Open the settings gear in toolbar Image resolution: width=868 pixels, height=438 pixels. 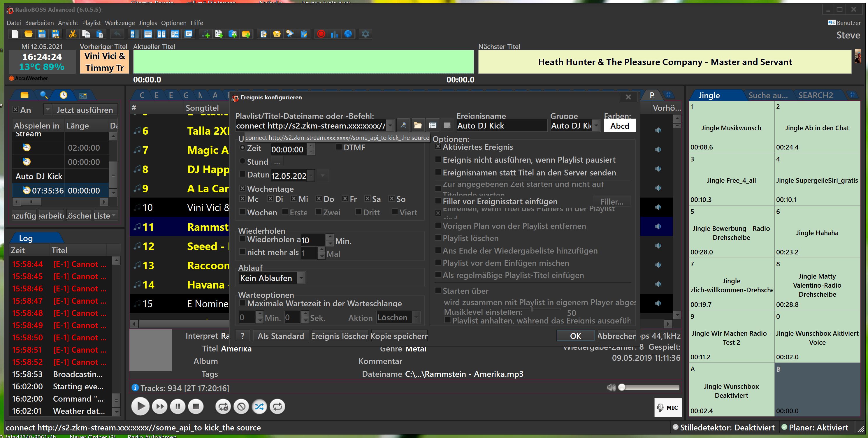(x=365, y=34)
